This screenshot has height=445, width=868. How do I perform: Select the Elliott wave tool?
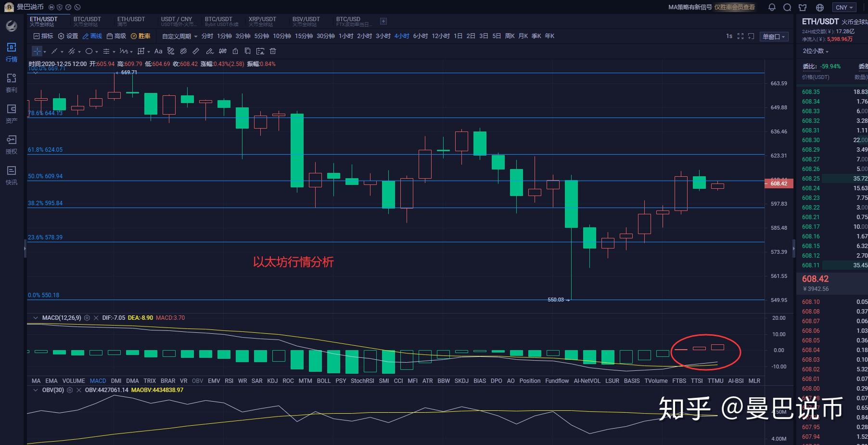tap(124, 51)
